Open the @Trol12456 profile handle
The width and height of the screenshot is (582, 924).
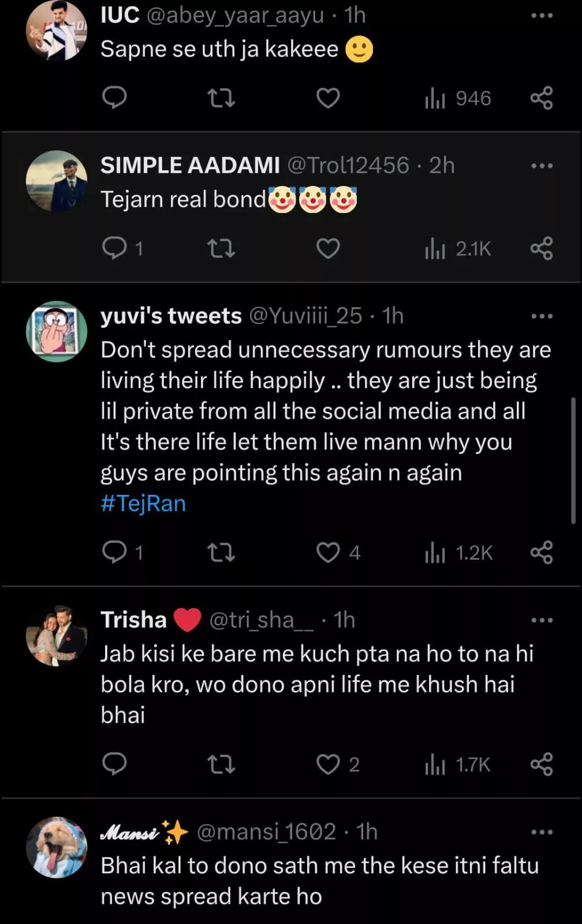(x=348, y=166)
